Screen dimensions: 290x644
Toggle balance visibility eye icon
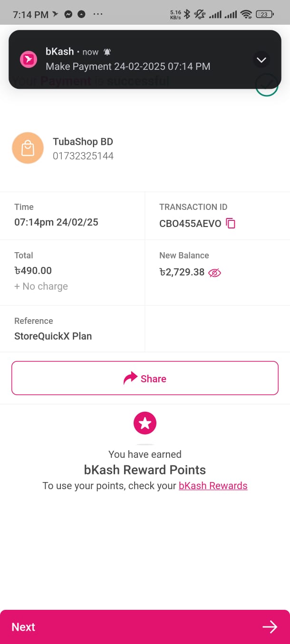click(x=215, y=273)
